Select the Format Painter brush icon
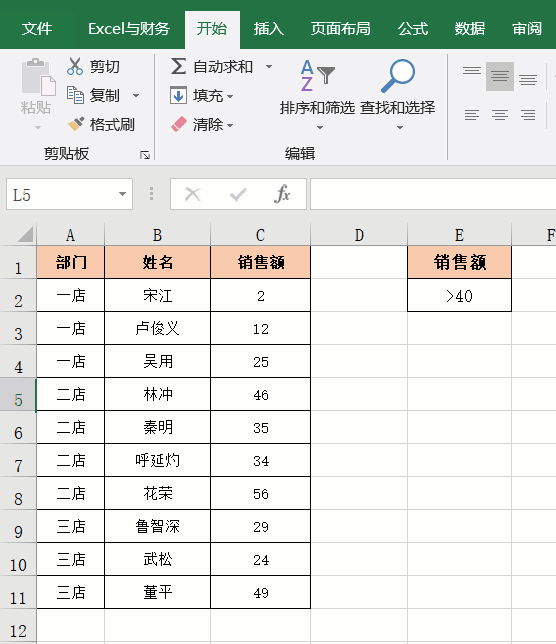The height and width of the screenshot is (644, 556). pyautogui.click(x=76, y=124)
